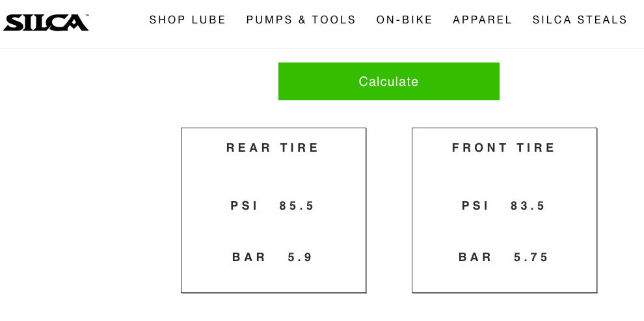
Task: Select the front tire PSI value 83.5
Action: pyautogui.click(x=528, y=206)
